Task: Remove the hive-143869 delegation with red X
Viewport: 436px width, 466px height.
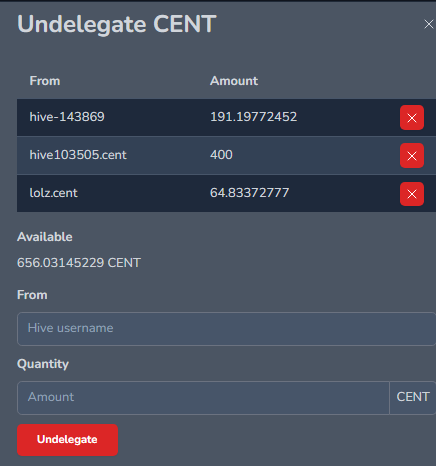Action: [412, 118]
